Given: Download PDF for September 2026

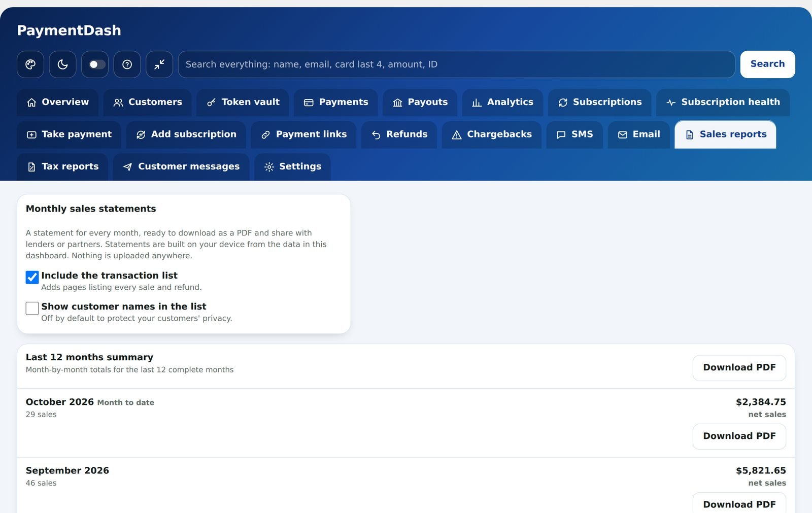Looking at the screenshot, I should (739, 504).
